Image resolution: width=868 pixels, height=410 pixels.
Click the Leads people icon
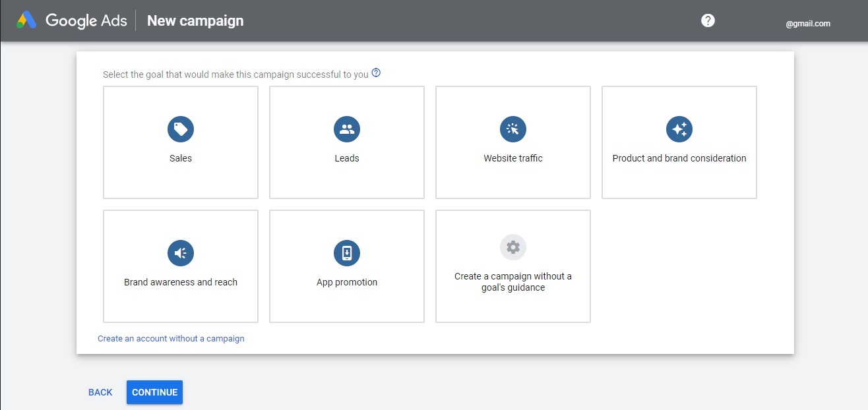[347, 129]
